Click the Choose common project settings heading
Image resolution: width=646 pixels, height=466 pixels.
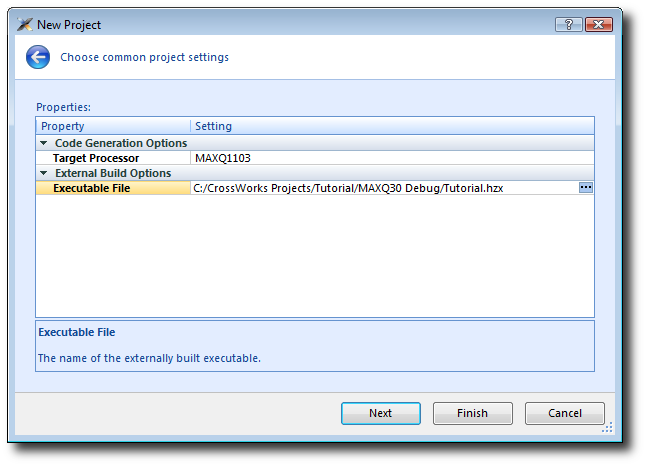pos(145,57)
